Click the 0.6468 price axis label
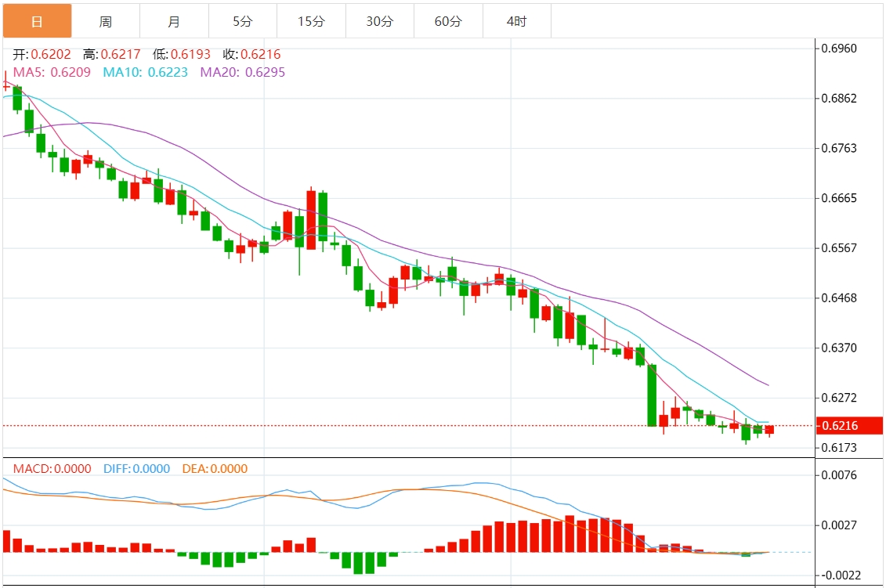Screen dimensions: 886x588 point(839,298)
